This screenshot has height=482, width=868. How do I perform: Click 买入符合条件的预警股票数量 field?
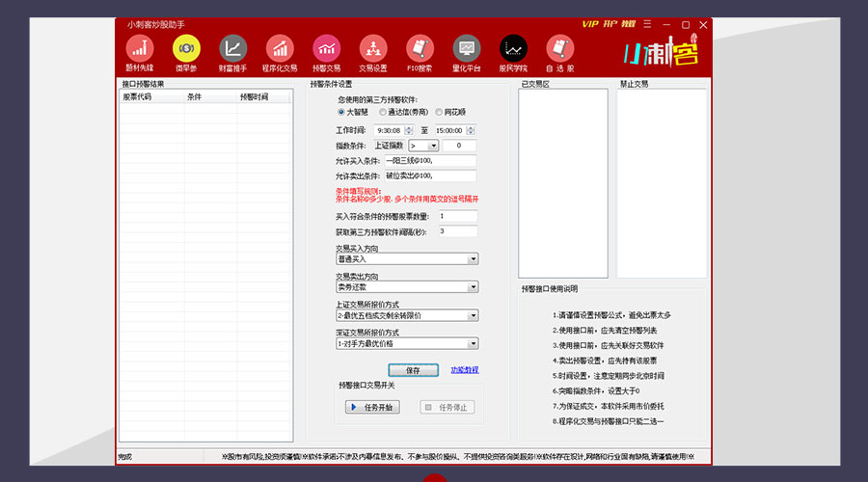point(458,216)
